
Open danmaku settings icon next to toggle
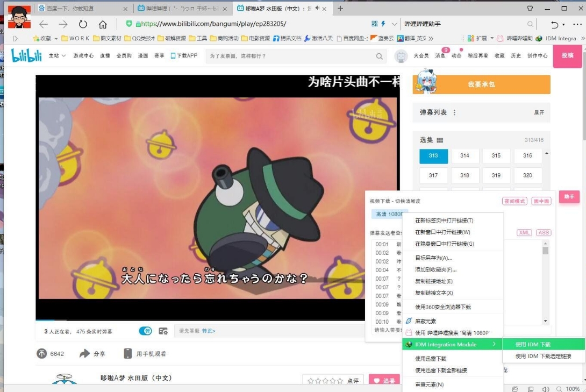(163, 331)
